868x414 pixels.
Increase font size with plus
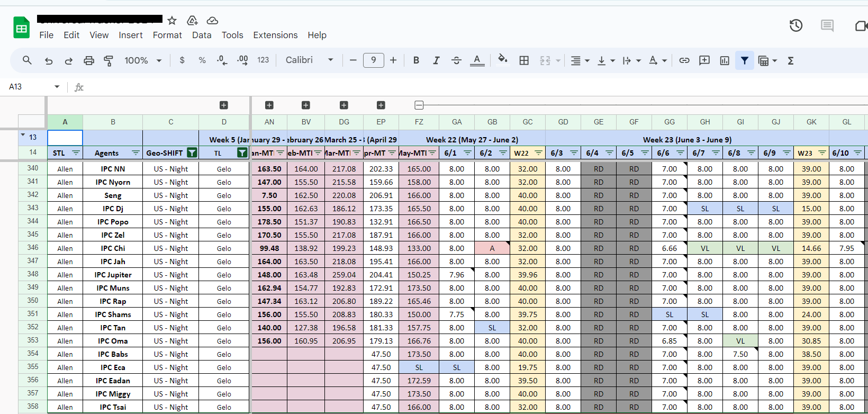click(x=393, y=60)
